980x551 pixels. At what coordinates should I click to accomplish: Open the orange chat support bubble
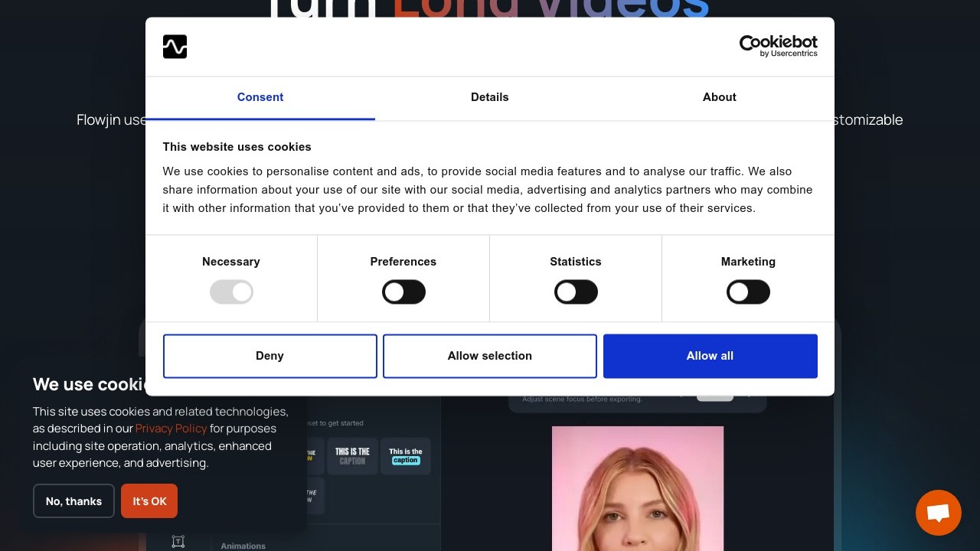coord(938,513)
